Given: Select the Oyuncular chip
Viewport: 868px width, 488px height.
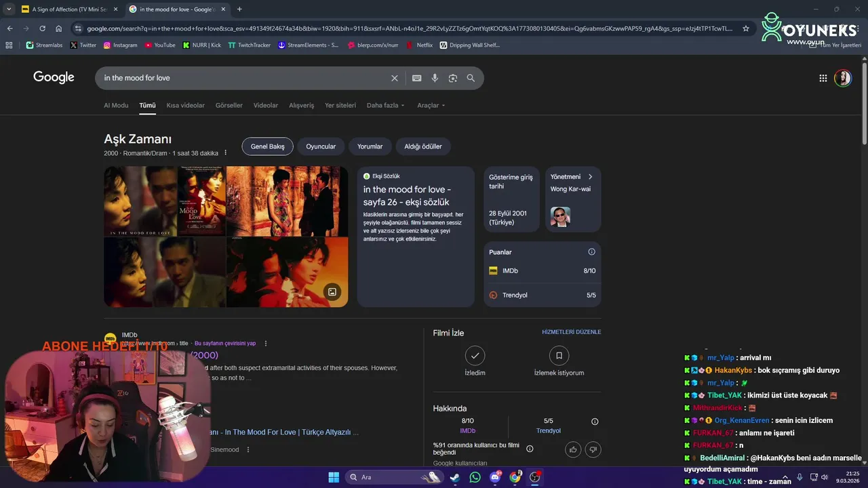Looking at the screenshot, I should pos(321,146).
